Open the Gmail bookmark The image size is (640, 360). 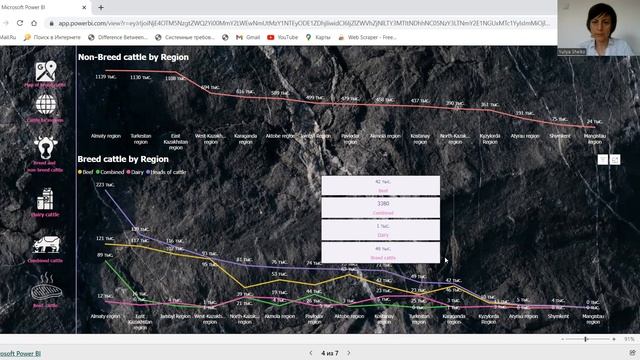(x=248, y=37)
